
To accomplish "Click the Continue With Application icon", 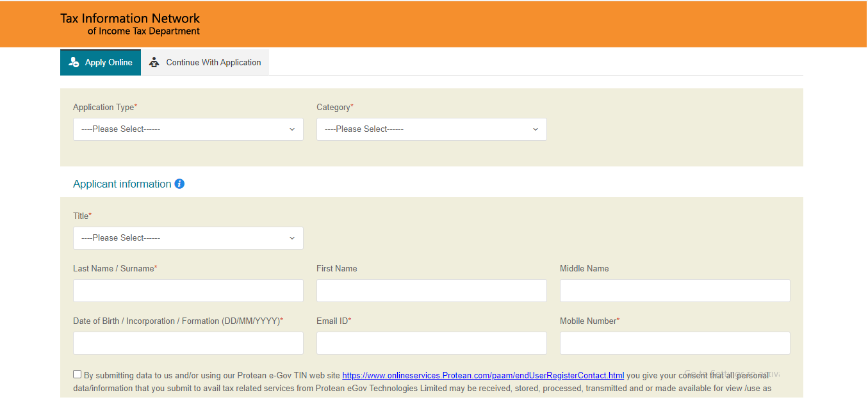I will [154, 62].
